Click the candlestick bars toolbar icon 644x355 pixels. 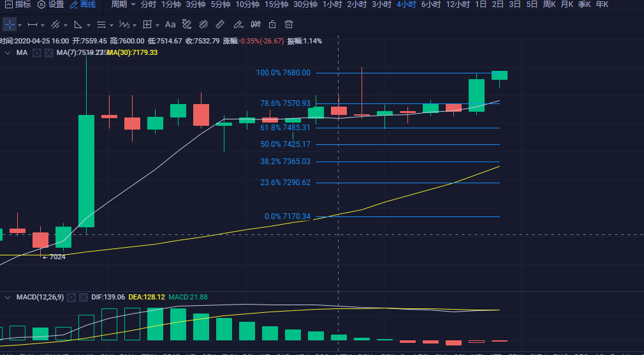256,25
